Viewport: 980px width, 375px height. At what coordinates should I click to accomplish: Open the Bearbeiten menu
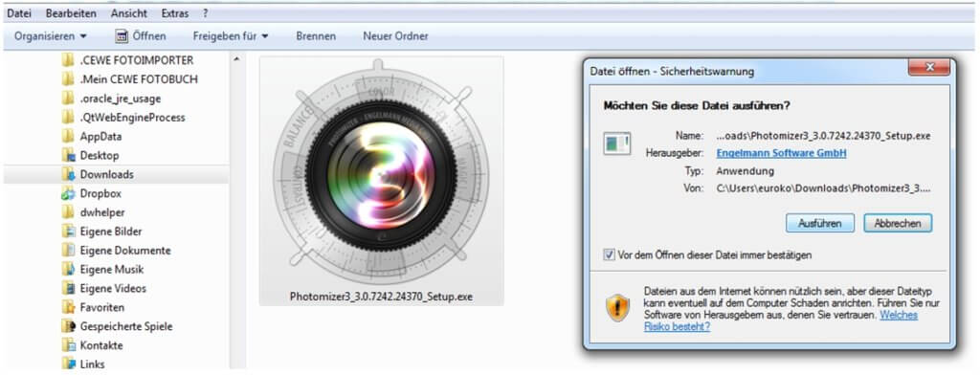tap(71, 12)
